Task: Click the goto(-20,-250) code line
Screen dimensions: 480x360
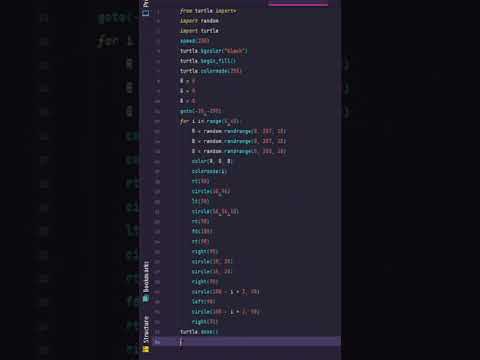Action: [x=201, y=111]
